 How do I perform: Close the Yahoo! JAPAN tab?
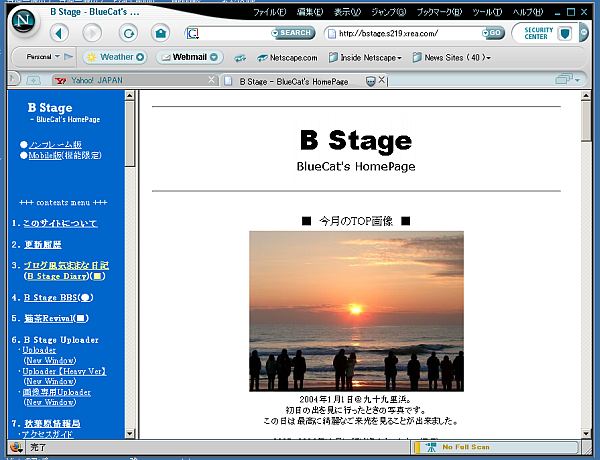click(x=211, y=80)
